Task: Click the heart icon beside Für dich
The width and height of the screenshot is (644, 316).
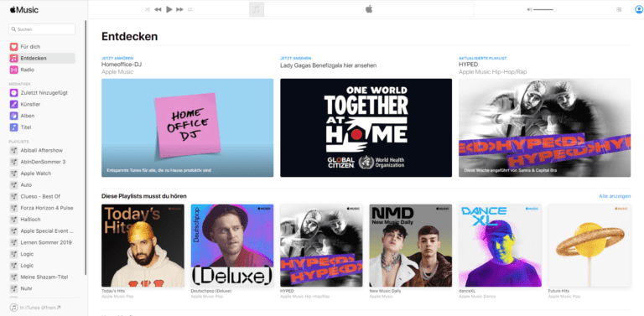Action: coord(14,47)
